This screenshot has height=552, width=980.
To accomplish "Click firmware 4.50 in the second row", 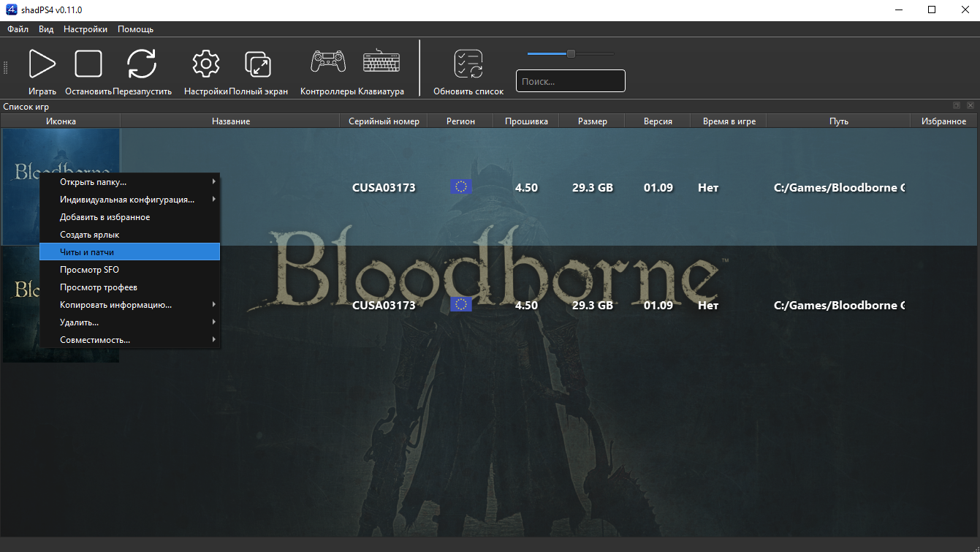I will 526,305.
